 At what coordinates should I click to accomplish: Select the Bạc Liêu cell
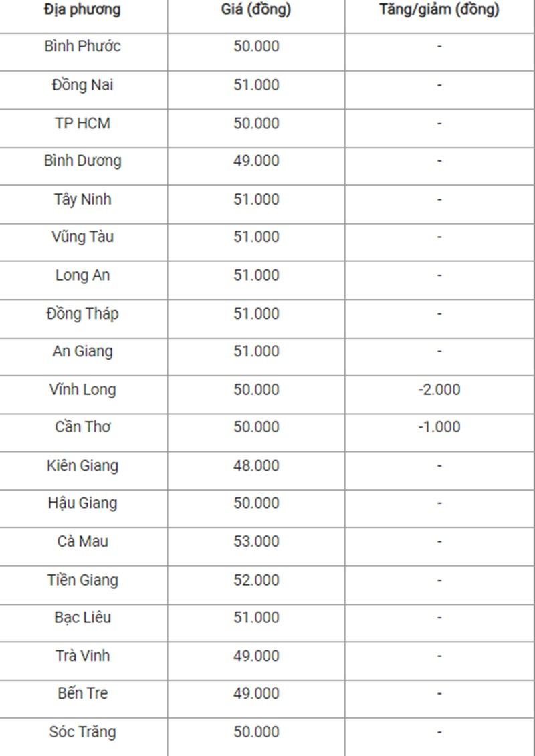tap(82, 618)
